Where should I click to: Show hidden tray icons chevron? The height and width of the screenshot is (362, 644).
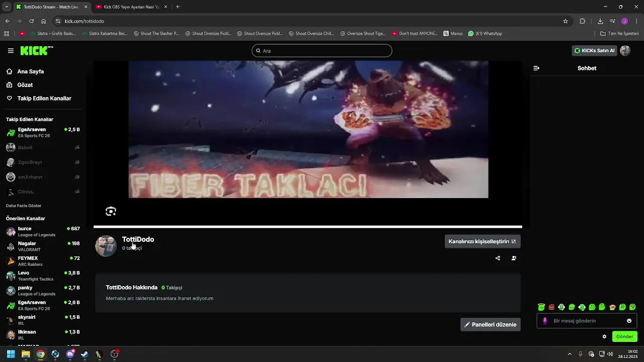coord(570,354)
